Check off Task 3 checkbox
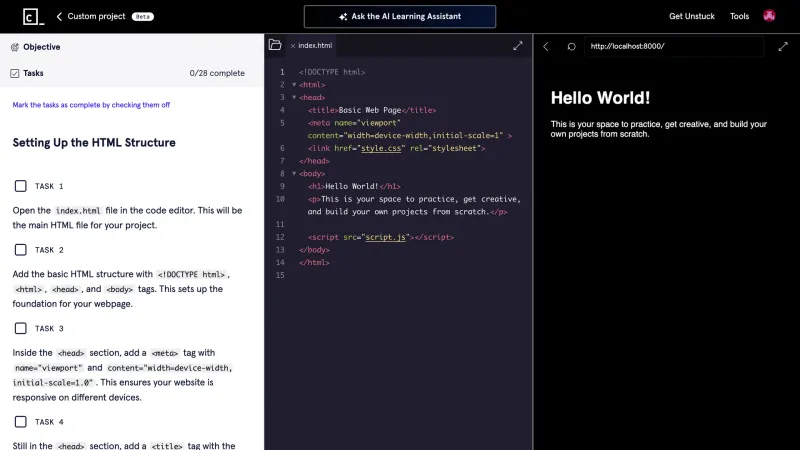 pos(20,328)
